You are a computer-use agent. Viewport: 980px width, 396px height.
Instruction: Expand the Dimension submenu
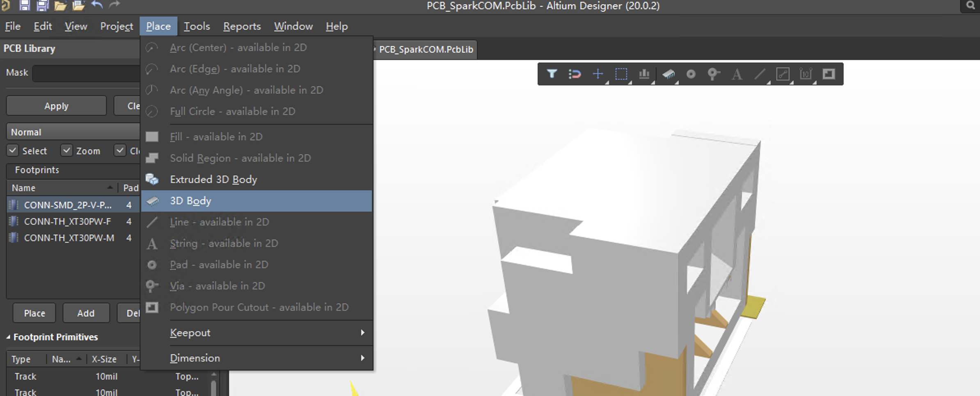coord(257,358)
